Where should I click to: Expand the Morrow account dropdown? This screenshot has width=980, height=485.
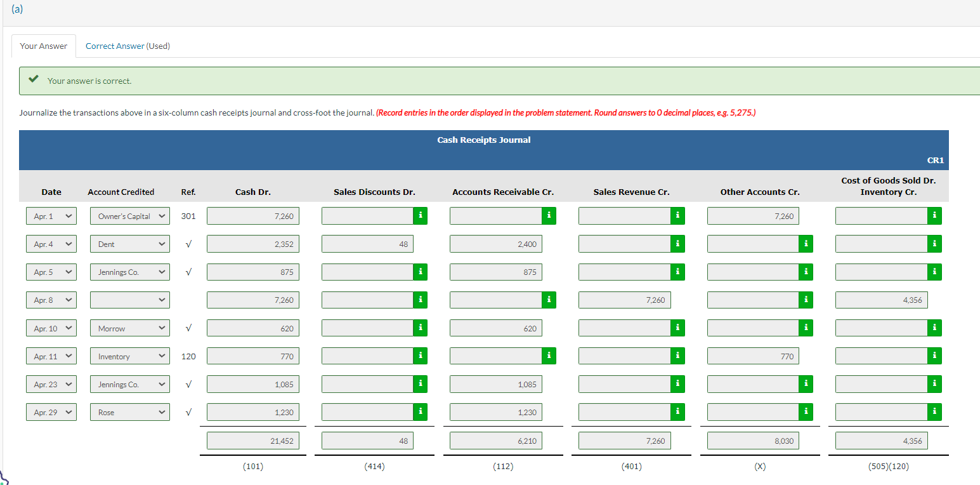pos(130,329)
